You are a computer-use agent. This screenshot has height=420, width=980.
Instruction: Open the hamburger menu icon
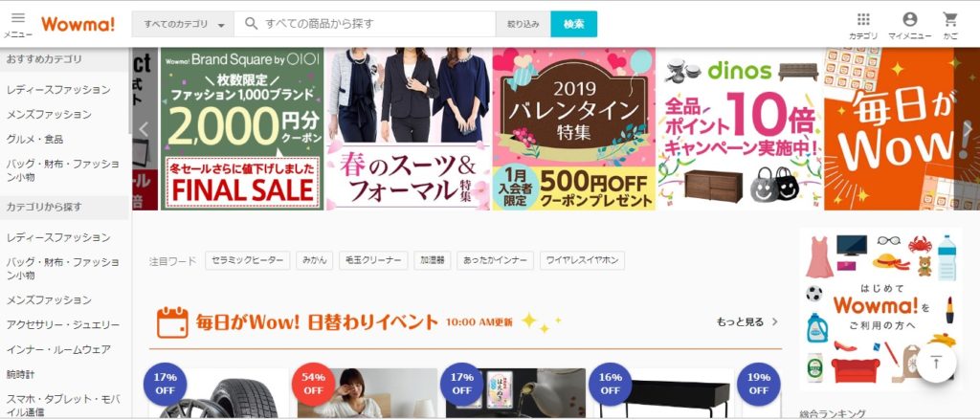(x=18, y=19)
